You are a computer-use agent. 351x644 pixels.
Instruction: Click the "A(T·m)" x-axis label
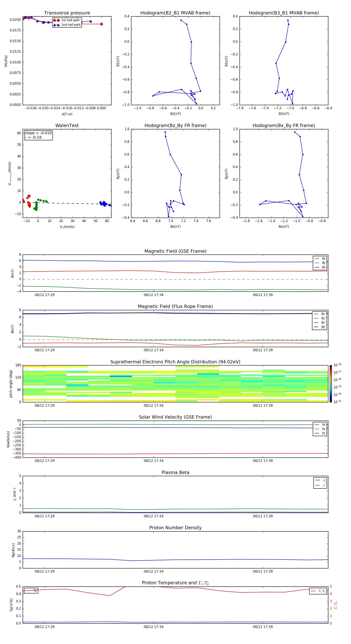click(67, 114)
